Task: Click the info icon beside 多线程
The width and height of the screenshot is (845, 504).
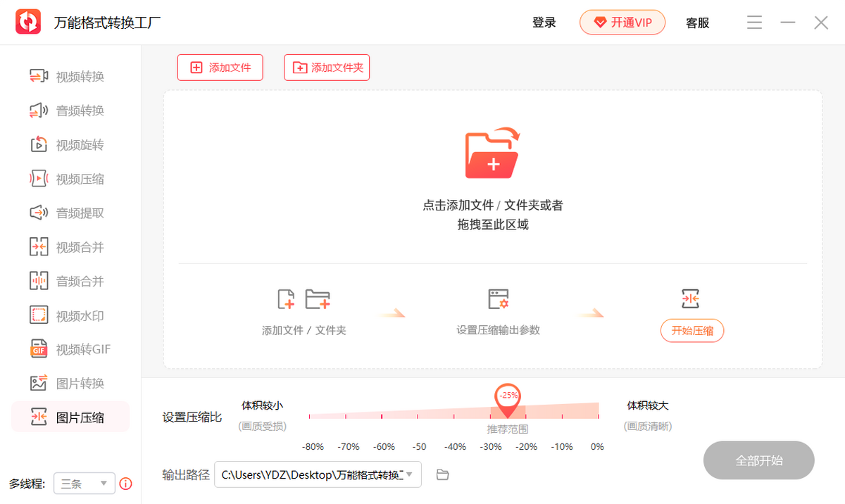Action: [x=125, y=484]
